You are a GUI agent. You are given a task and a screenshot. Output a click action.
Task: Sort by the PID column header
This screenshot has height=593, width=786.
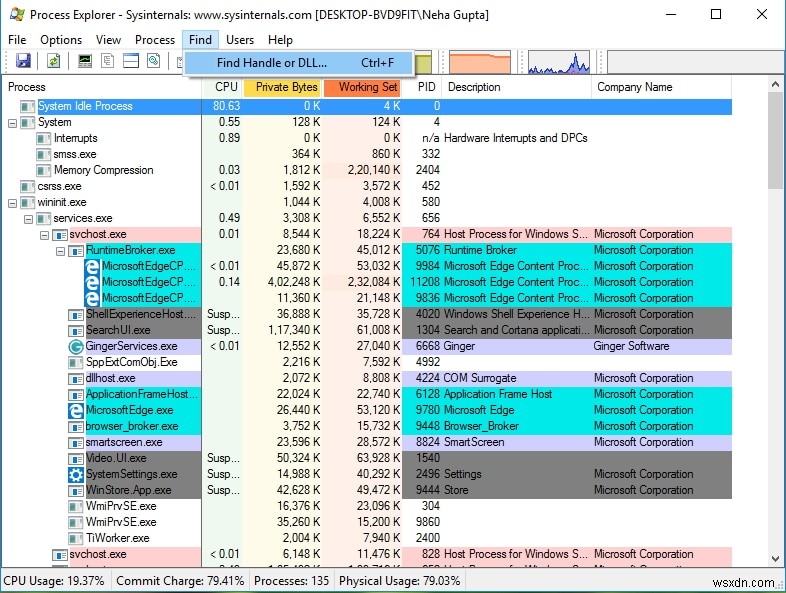[423, 87]
